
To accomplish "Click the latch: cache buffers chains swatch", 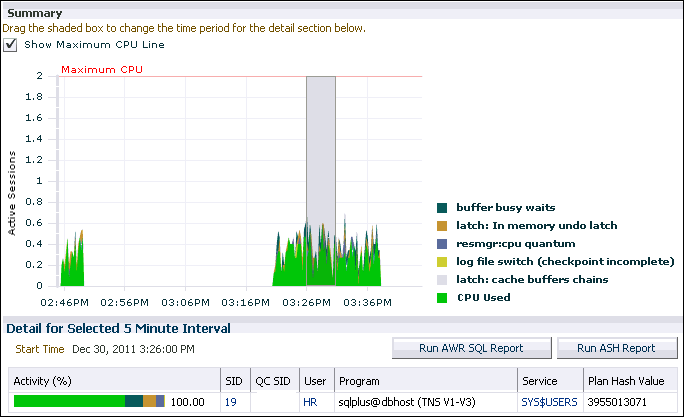I will [x=441, y=279].
